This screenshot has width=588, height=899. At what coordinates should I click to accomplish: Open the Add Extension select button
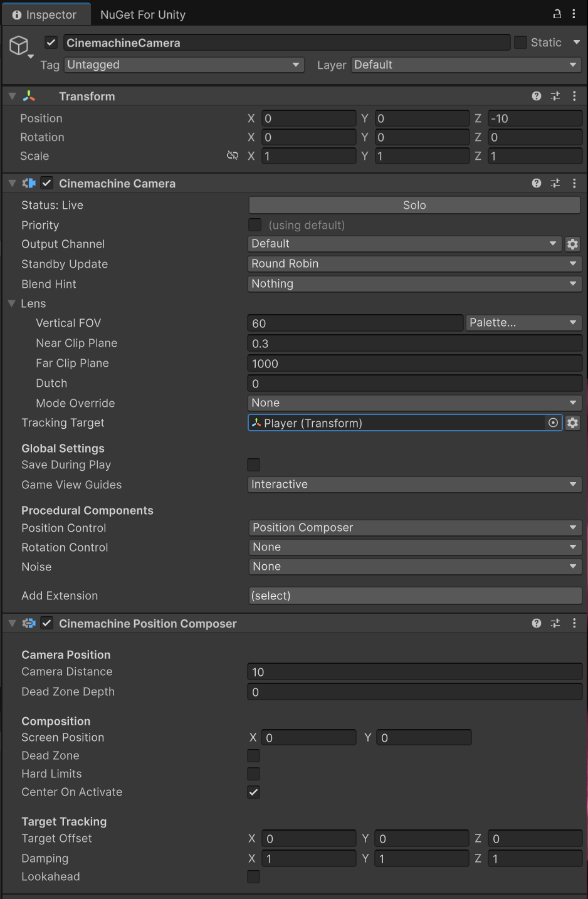(414, 596)
